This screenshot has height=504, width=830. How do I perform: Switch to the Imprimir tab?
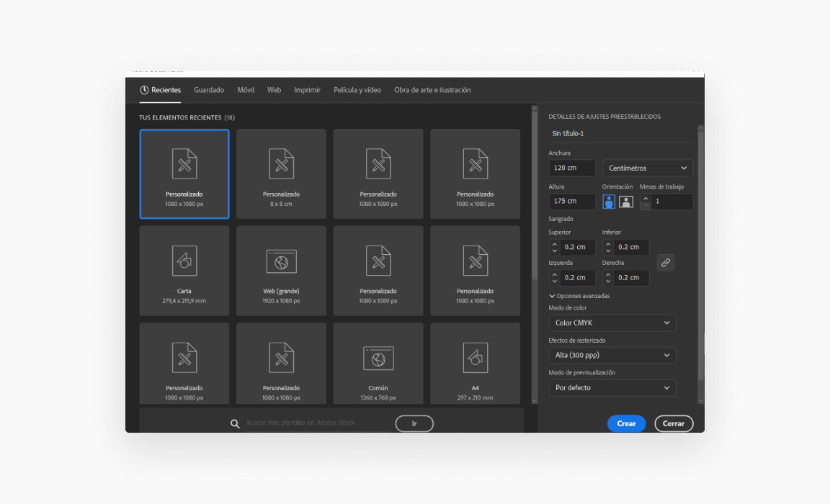[x=307, y=89]
